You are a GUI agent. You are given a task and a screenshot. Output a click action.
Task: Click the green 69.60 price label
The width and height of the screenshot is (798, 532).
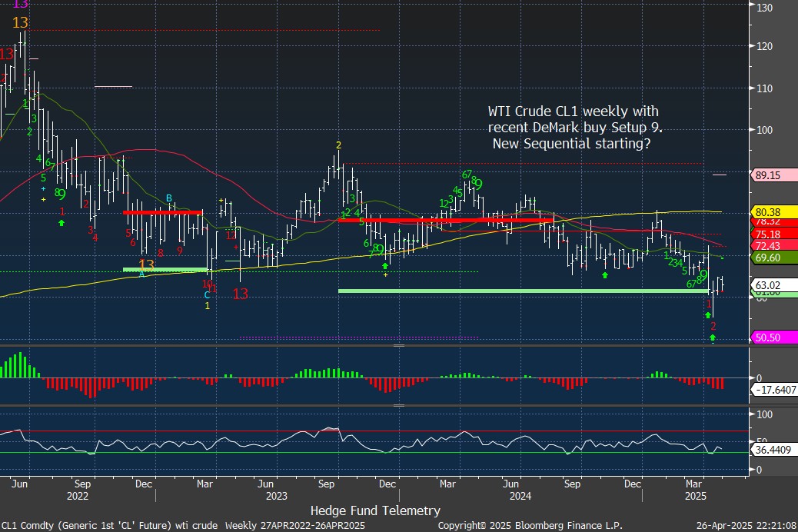[774, 258]
